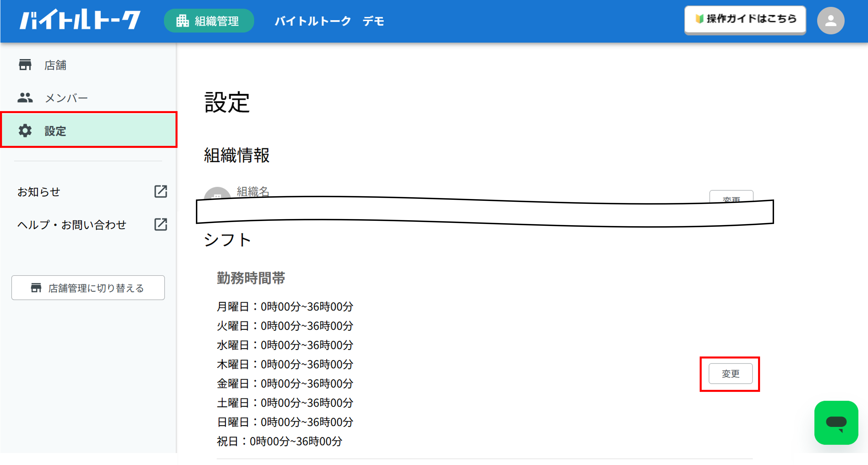868x465 pixels.
Task: Open the green chat support widget
Action: point(836,423)
